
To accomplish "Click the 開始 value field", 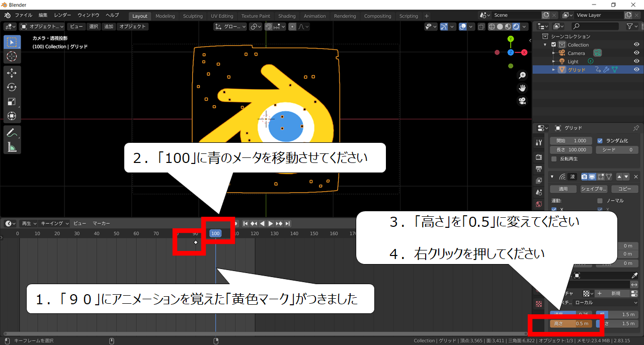I will coord(572,141).
